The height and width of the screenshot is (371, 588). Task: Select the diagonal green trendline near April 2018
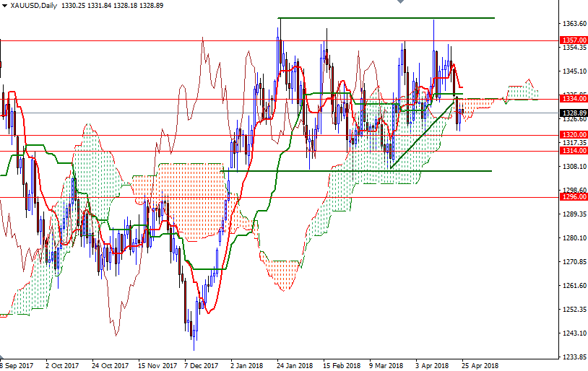coord(423,136)
